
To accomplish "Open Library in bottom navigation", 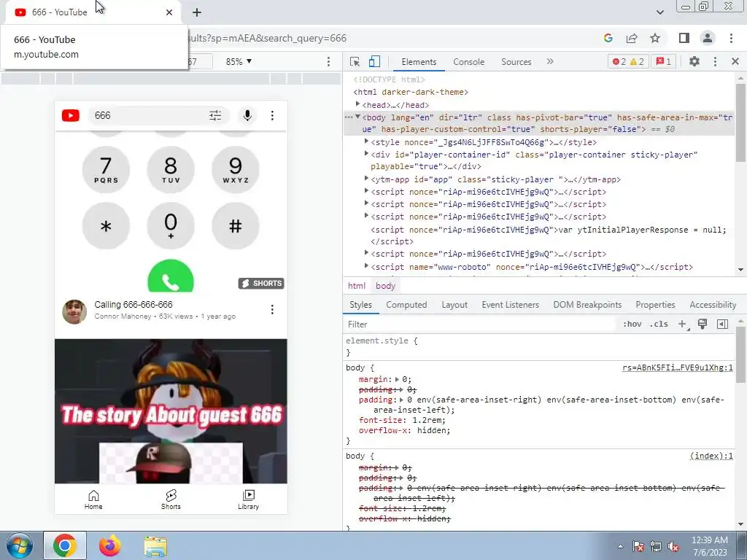I will 248,500.
